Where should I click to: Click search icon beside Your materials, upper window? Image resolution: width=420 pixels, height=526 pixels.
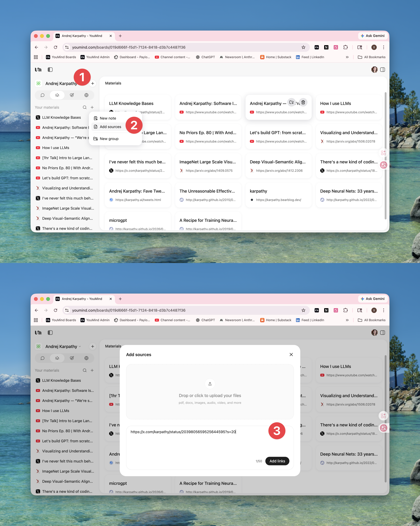(x=85, y=107)
